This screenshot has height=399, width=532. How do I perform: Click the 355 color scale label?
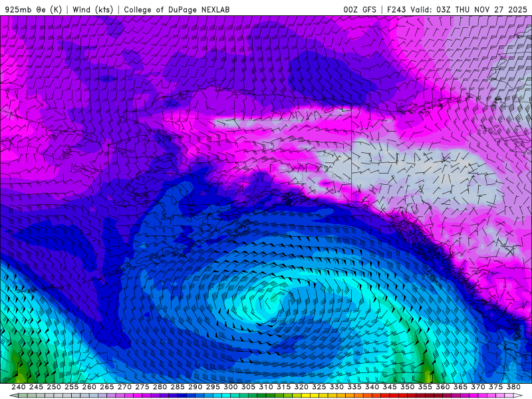(x=425, y=387)
